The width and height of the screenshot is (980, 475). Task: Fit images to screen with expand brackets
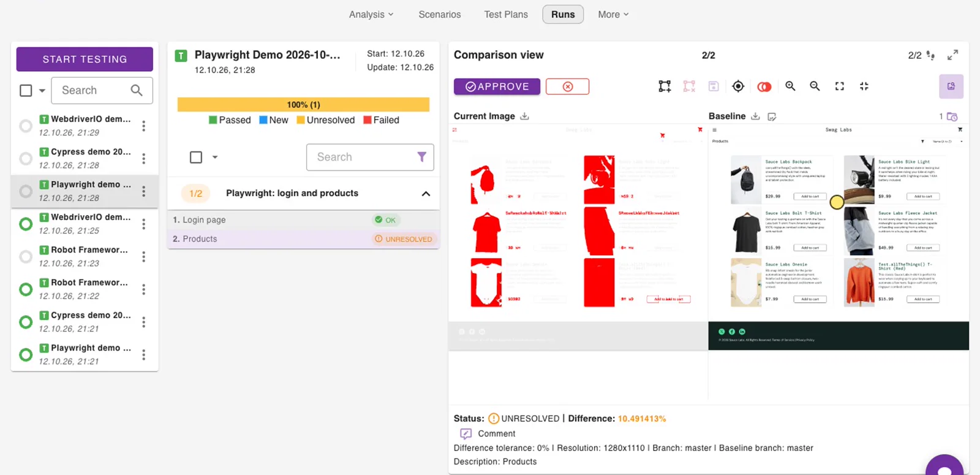tap(840, 86)
